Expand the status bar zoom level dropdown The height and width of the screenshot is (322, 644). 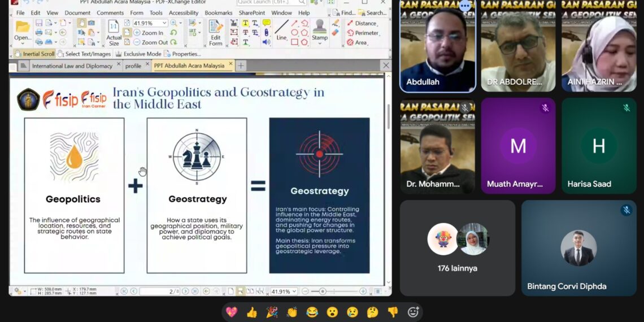click(x=294, y=291)
